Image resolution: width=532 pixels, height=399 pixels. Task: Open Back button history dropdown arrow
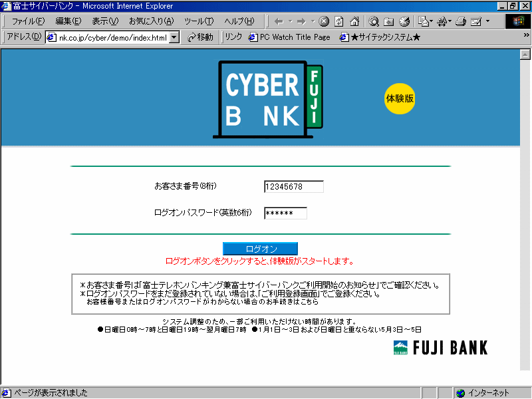[x=291, y=21]
